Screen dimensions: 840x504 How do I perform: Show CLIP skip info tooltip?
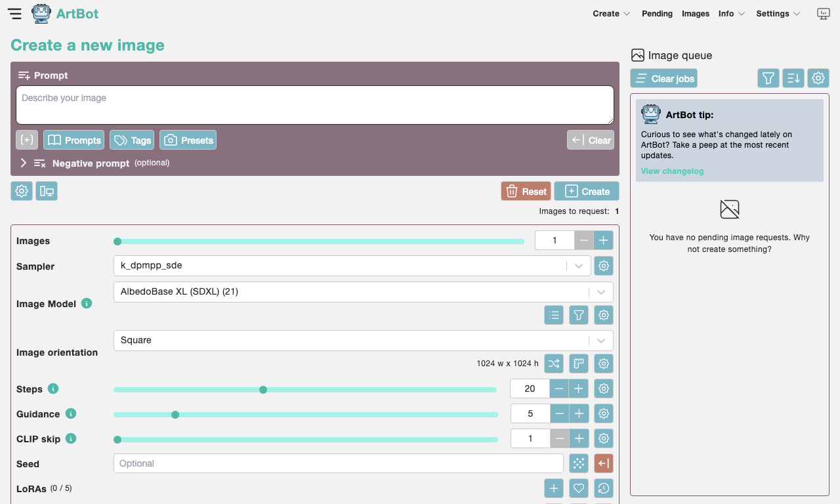[71, 438]
